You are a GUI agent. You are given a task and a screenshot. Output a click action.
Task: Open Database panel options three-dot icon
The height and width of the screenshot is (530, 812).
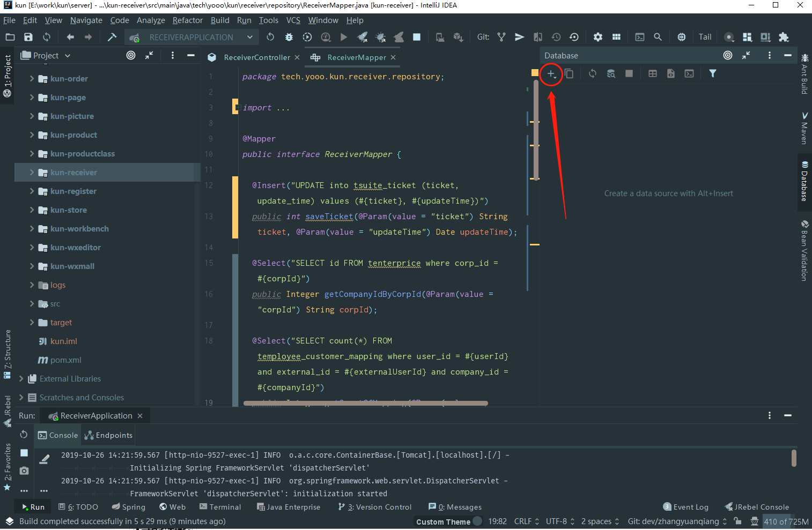click(x=770, y=55)
